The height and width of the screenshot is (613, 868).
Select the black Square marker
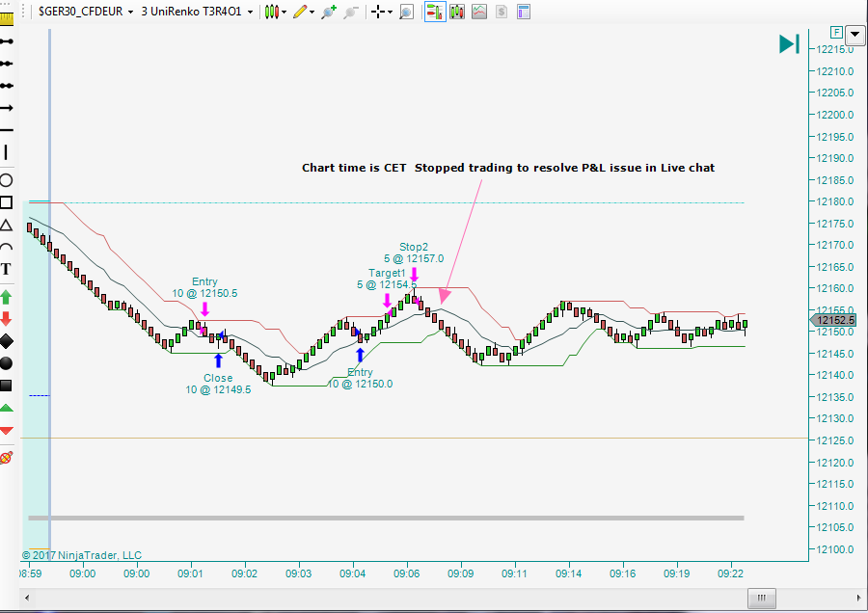[6, 386]
